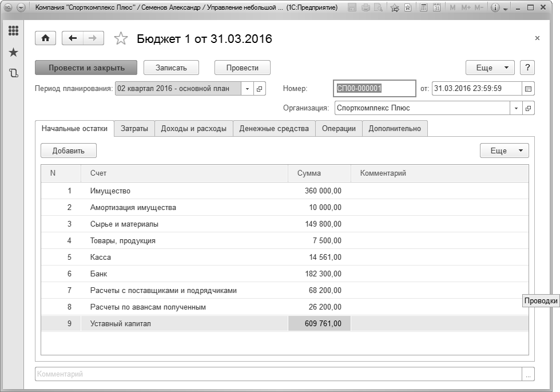Click add-to-favorites icon in title bar

pyautogui.click(x=395, y=7)
